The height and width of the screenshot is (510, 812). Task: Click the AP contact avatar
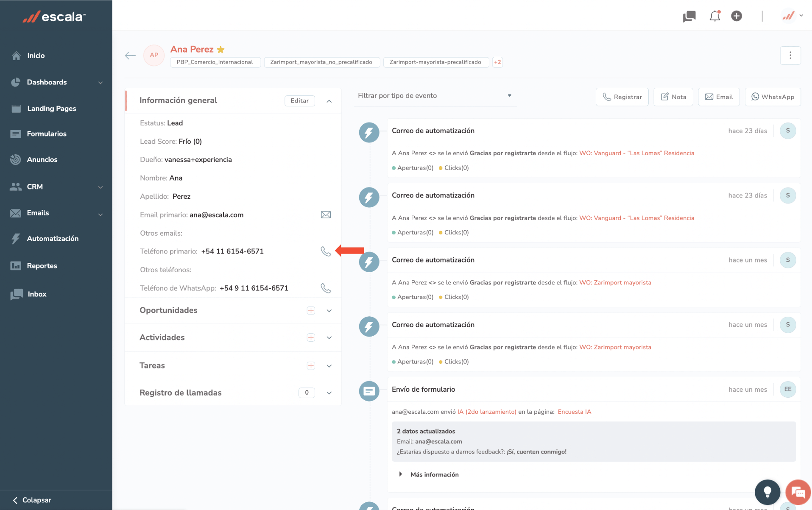click(x=154, y=55)
